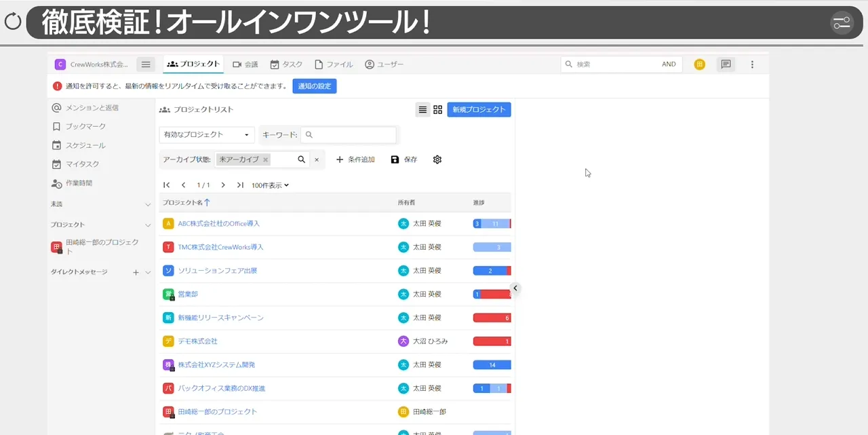Image resolution: width=868 pixels, height=435 pixels.
Task: Open the three-dot overflow menu top right
Action: [x=751, y=64]
